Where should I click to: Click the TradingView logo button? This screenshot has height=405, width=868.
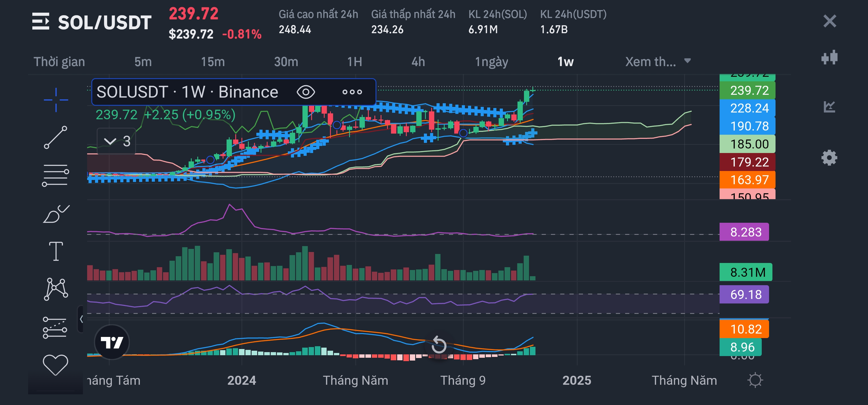point(112,342)
